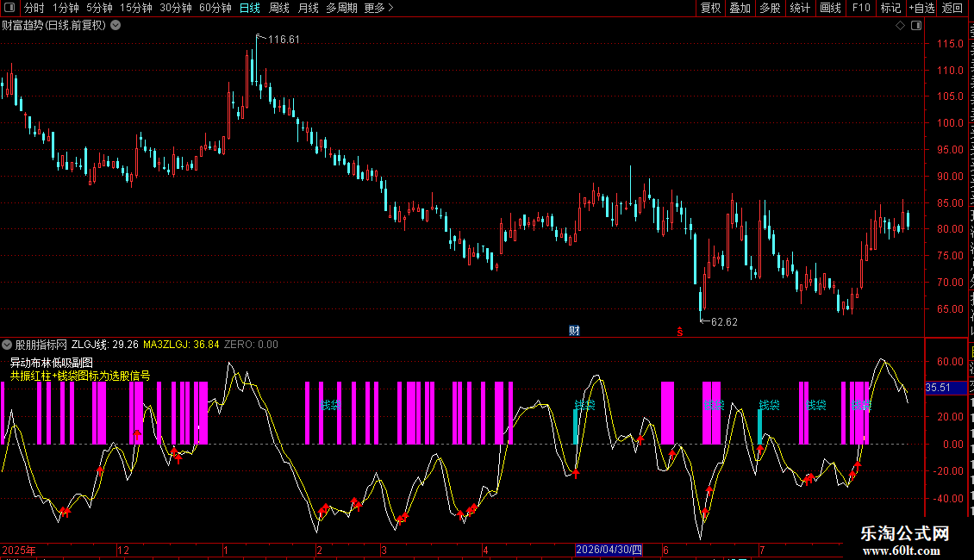The width and height of the screenshot is (974, 560).
Task: Click the 异动布林低吸副图 label
Action: tap(52, 363)
